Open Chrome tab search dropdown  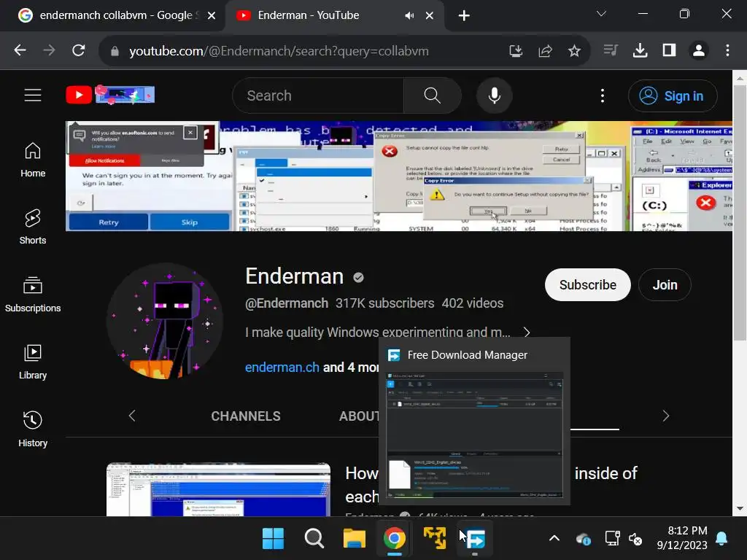(x=601, y=14)
